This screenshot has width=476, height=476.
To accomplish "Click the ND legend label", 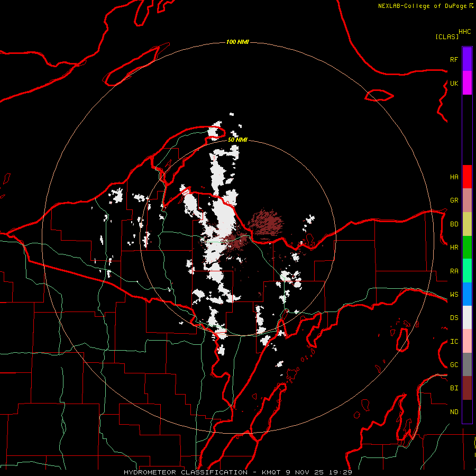I will click(x=454, y=412).
